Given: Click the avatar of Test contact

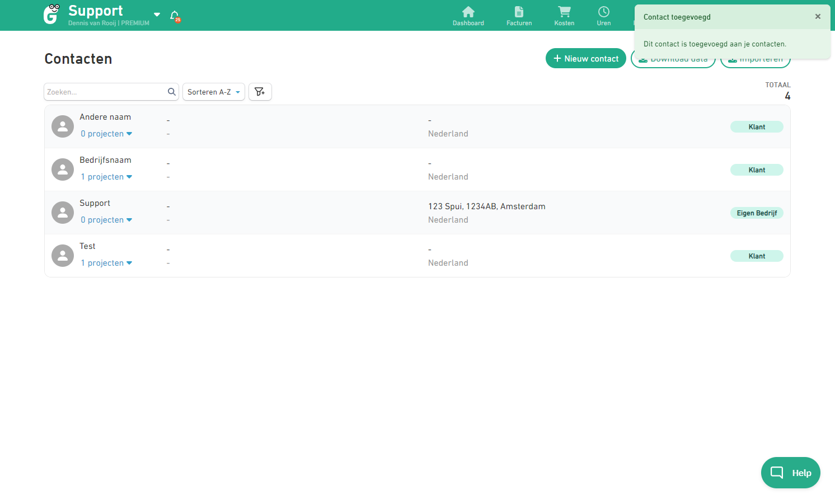Looking at the screenshot, I should [x=63, y=256].
